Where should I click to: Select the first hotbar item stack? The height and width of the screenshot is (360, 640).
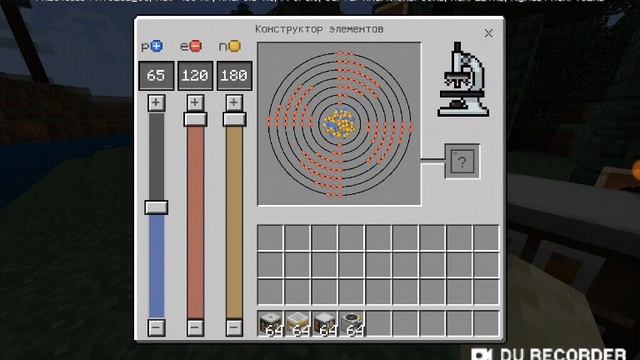(270, 324)
